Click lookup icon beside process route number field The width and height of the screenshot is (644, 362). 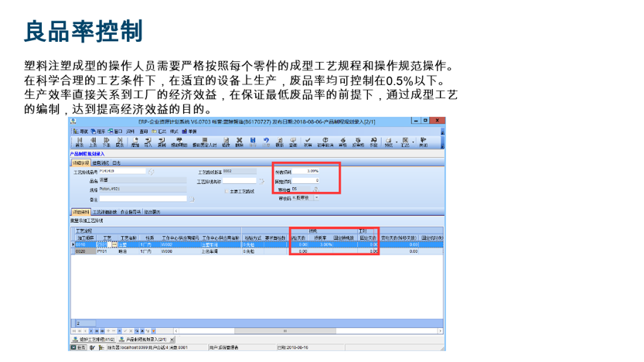[152, 171]
